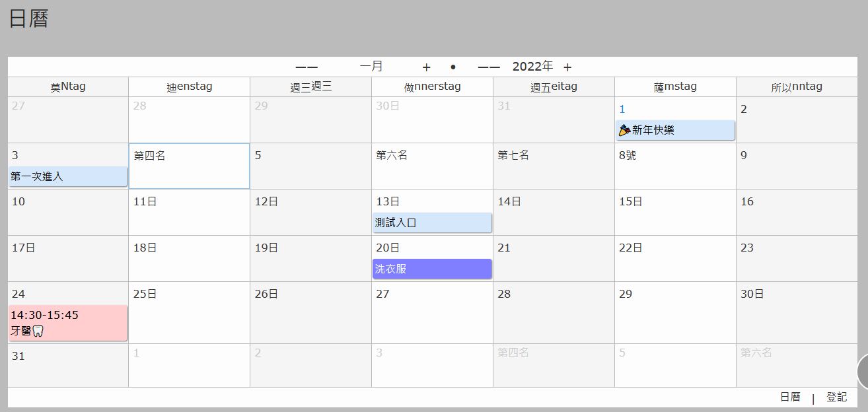Open the 測試入口 event on the 13th

432,223
